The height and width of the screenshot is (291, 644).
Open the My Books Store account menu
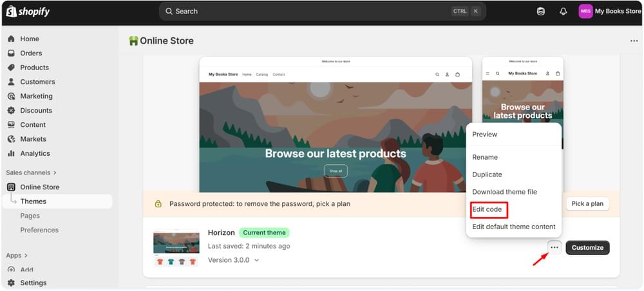click(609, 12)
